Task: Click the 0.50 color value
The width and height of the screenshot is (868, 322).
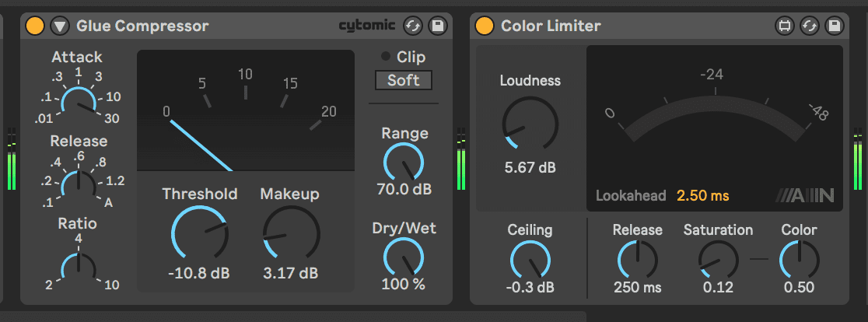Action: [x=800, y=287]
